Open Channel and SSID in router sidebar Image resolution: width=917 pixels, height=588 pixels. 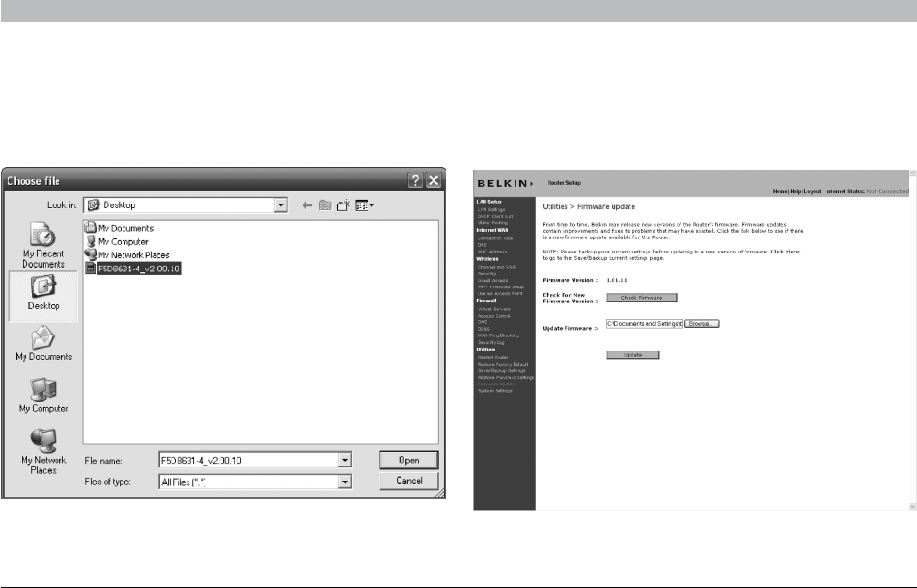point(497,267)
